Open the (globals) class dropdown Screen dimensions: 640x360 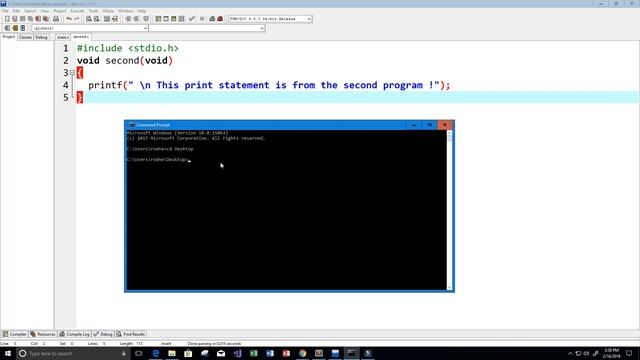tap(90, 28)
